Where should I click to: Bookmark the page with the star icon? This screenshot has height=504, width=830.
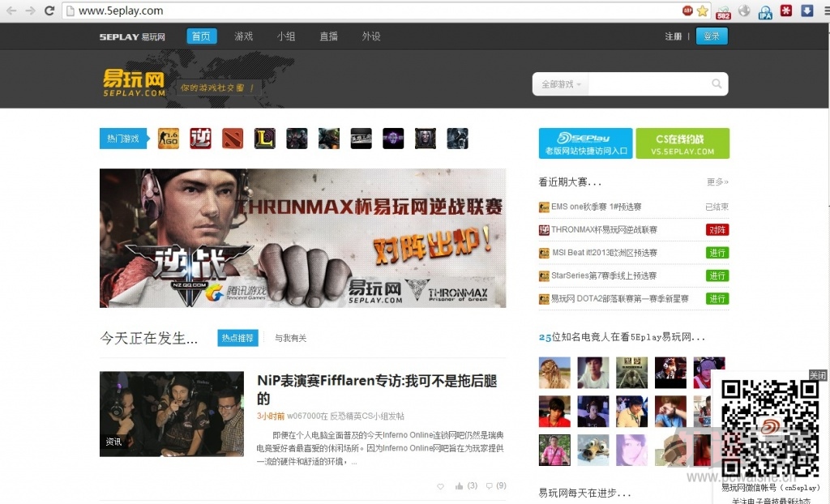coord(702,11)
